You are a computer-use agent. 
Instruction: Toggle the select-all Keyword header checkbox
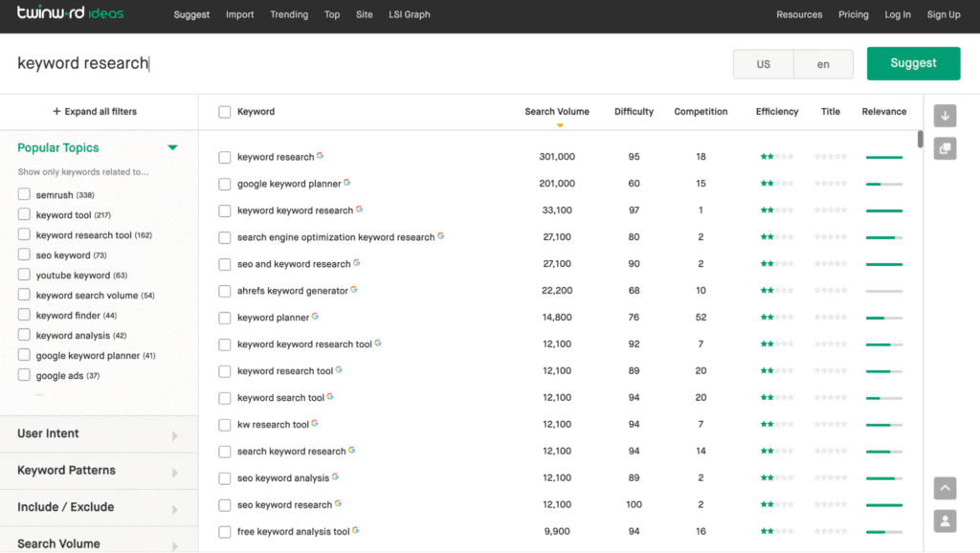click(225, 112)
